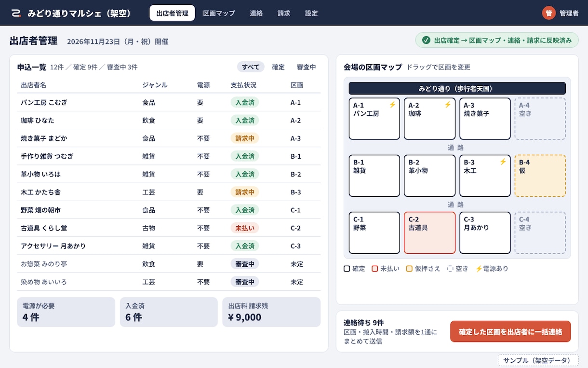Image resolution: width=588 pixels, height=368 pixels.
Task: Select map plot C-1 野菜
Action: [x=374, y=232]
